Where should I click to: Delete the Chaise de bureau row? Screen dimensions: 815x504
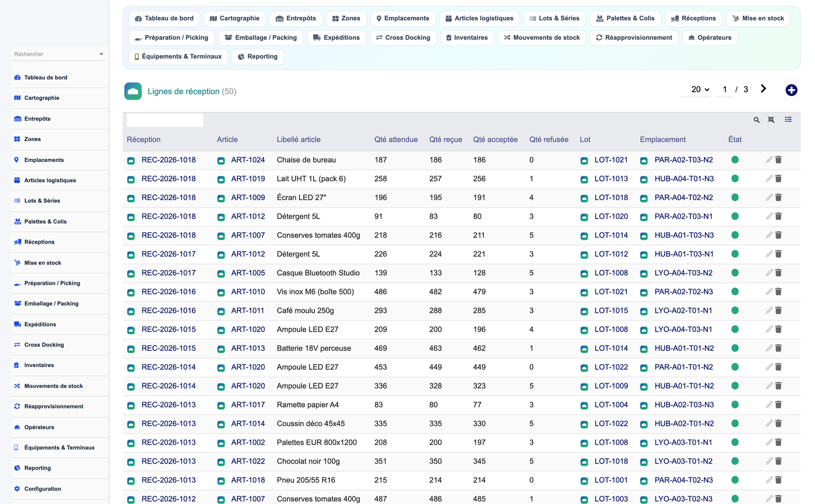tap(778, 160)
